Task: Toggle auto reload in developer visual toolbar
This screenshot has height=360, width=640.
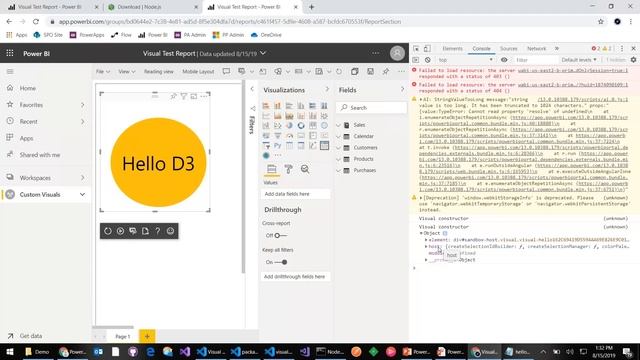Action: pos(120,231)
